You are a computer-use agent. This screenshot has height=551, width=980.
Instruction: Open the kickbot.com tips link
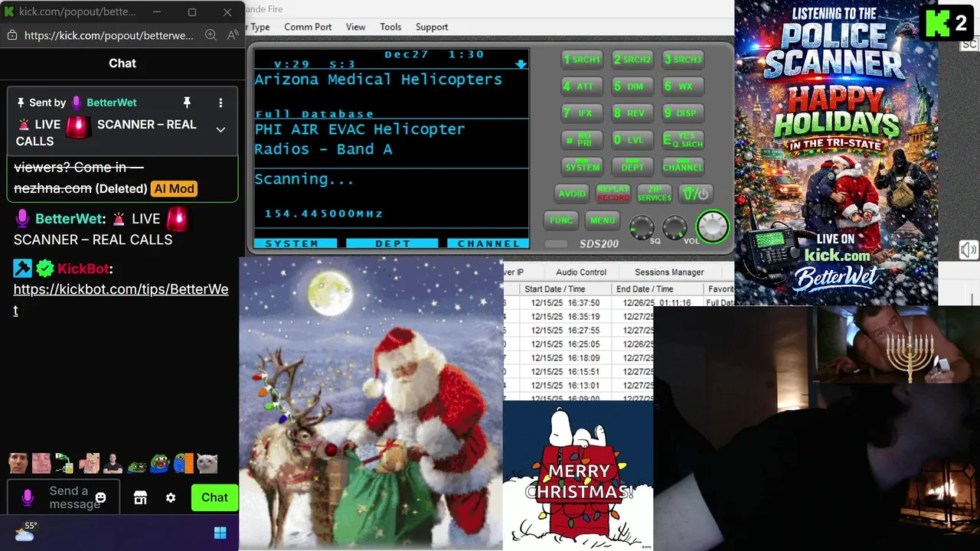point(121,299)
